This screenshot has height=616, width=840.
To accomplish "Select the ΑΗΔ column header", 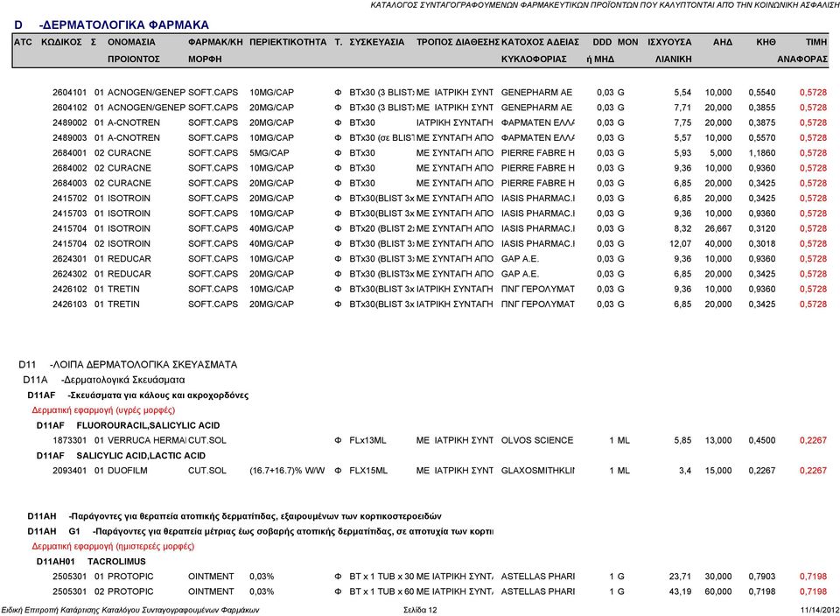I will tap(722, 42).
